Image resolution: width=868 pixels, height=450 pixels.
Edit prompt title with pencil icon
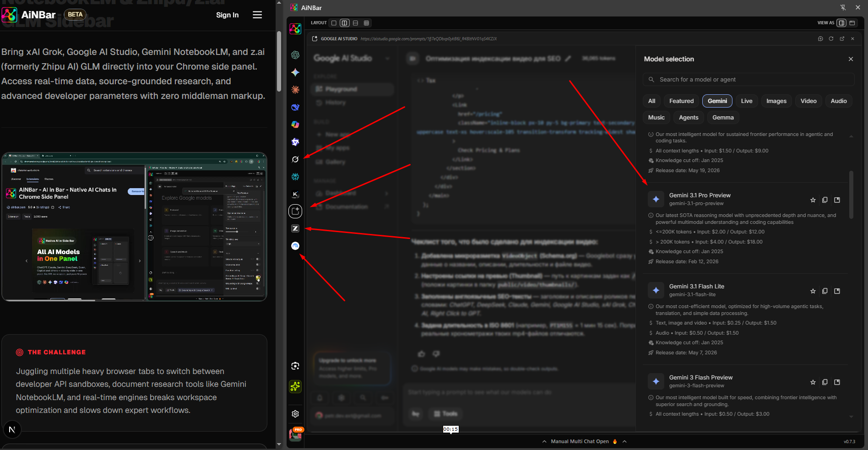[x=568, y=58]
